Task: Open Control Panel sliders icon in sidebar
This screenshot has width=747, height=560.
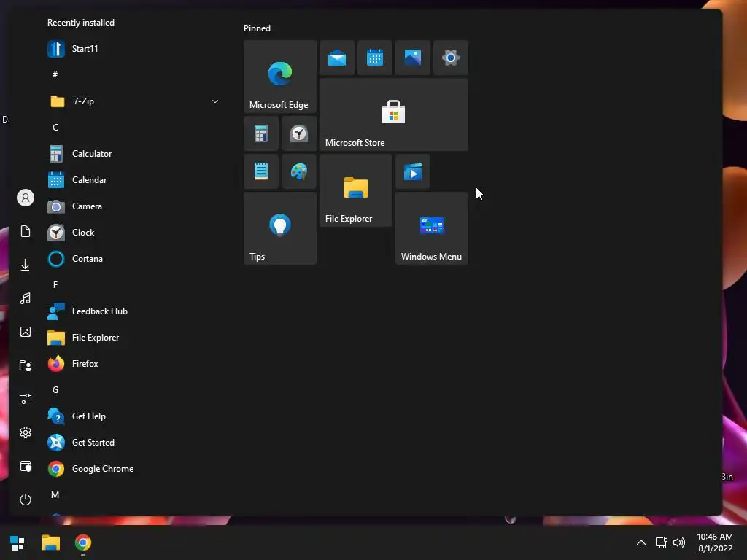Action: [x=26, y=399]
